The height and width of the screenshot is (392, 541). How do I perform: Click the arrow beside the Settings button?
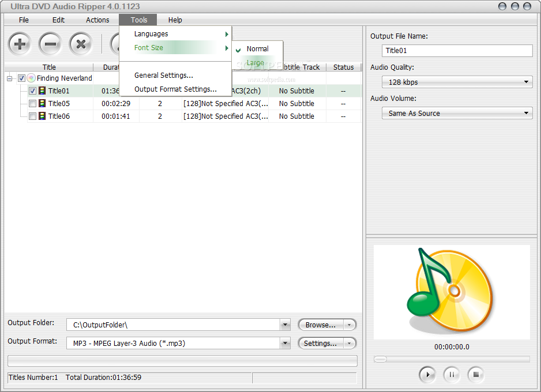[349, 344]
